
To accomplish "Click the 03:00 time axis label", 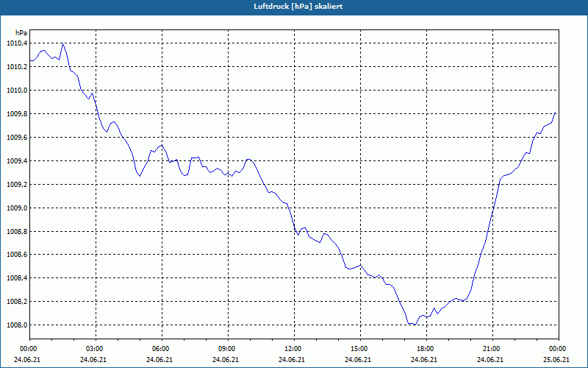I will click(x=96, y=348).
